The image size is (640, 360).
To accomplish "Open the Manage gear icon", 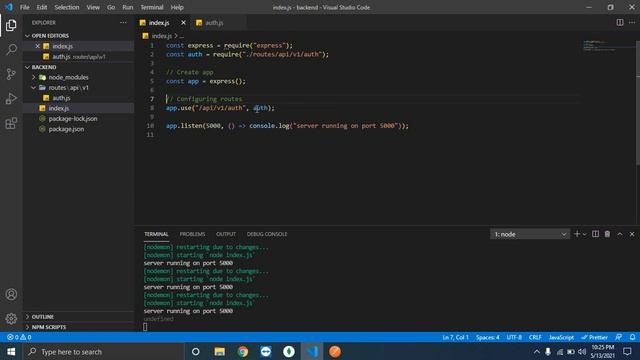I will click(11, 318).
